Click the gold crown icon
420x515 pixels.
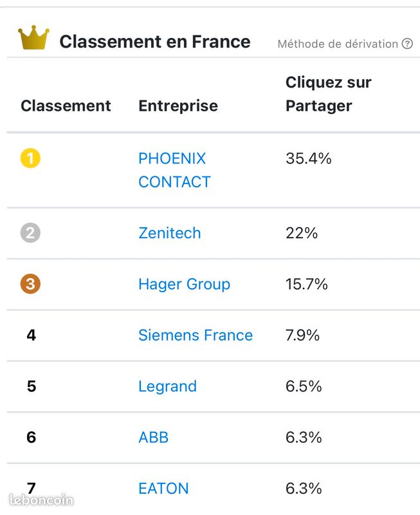click(x=34, y=37)
